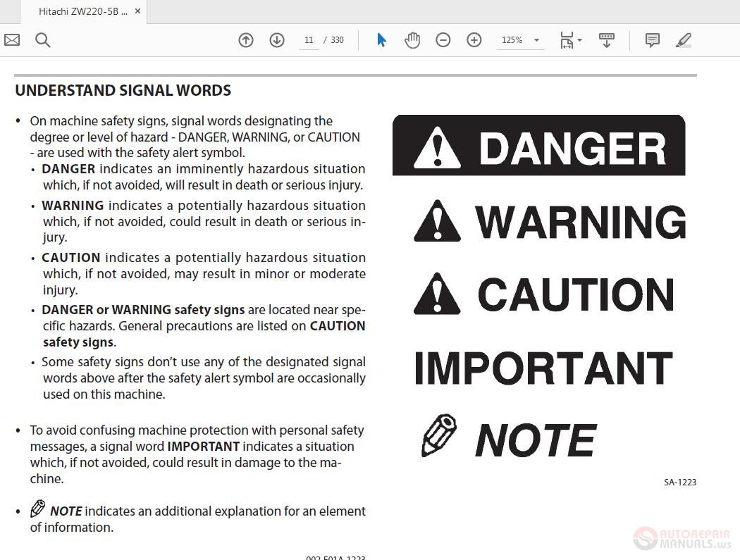Click the UNDERSTAND SIGNAL WORDS heading
Viewport: 740px width, 560px height.
[123, 90]
